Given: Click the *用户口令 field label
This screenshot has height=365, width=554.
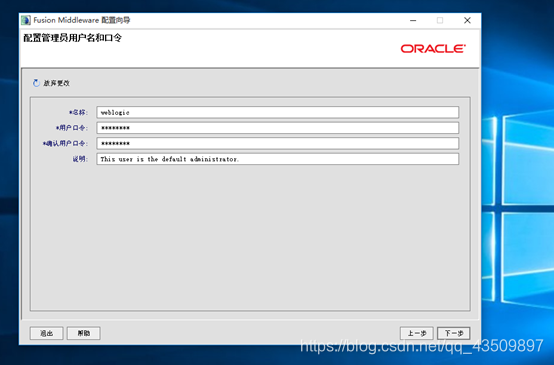Looking at the screenshot, I should tap(72, 128).
